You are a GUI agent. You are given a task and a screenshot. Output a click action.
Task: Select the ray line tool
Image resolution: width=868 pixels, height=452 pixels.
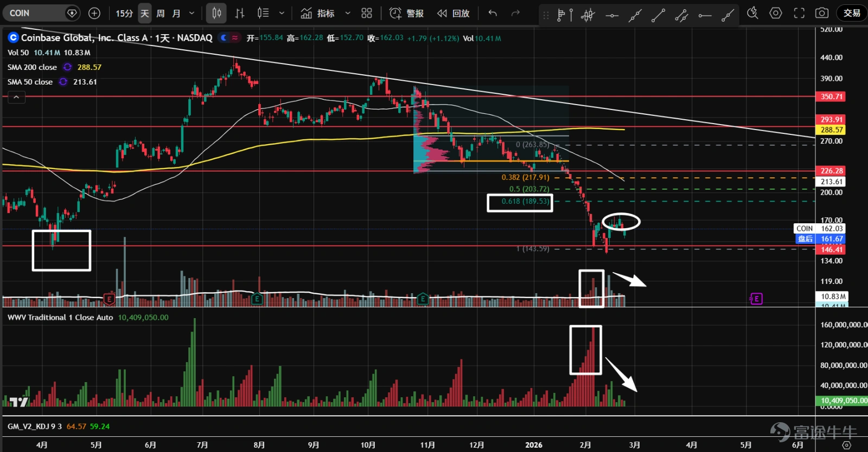728,16
